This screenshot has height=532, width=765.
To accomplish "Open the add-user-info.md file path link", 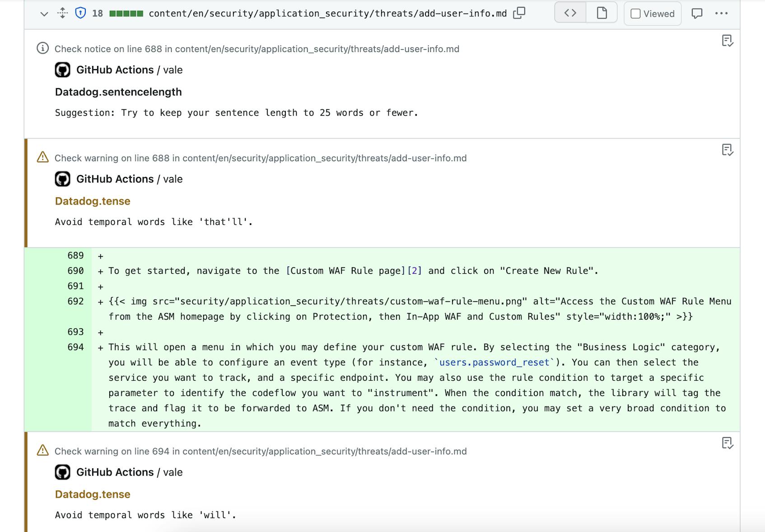I will [328, 13].
